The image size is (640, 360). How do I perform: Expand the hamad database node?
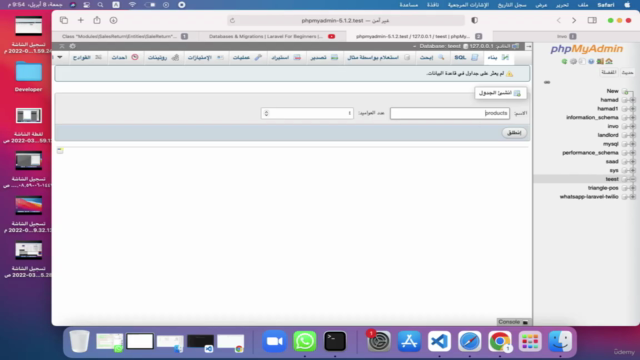coord(632,100)
